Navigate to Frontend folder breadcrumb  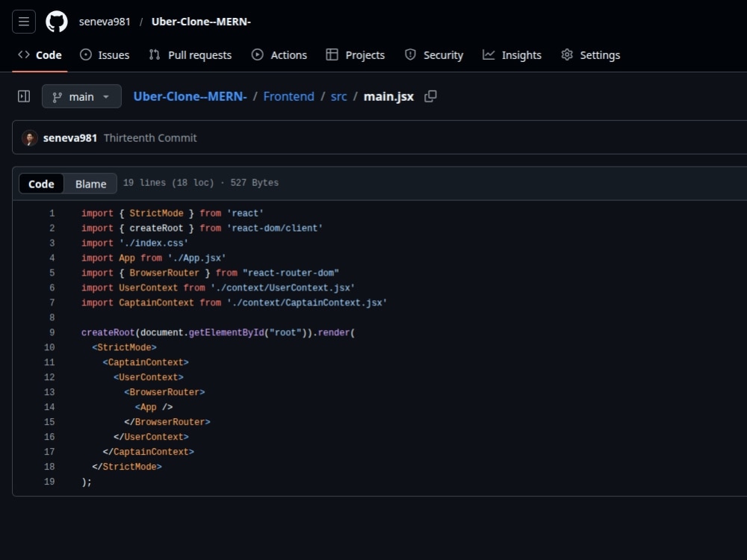tap(288, 96)
